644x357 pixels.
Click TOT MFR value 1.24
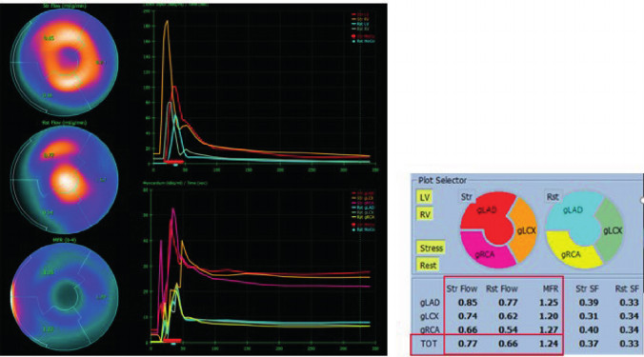coord(549,344)
